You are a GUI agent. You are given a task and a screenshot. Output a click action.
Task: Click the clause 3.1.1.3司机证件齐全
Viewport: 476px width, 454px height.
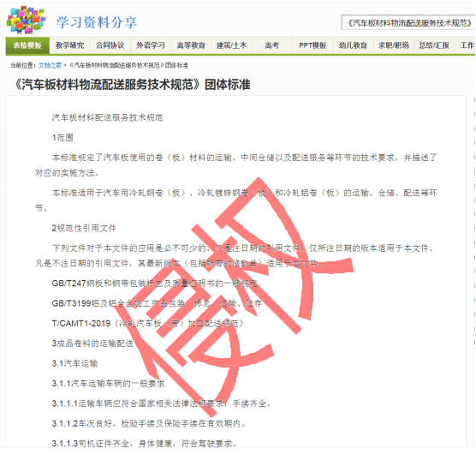[144, 444]
